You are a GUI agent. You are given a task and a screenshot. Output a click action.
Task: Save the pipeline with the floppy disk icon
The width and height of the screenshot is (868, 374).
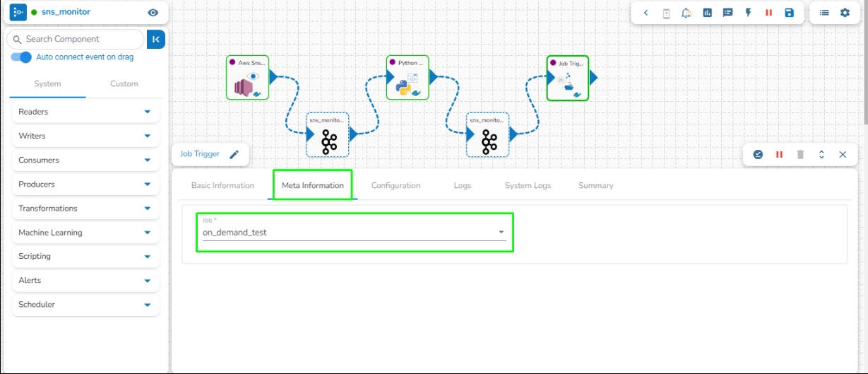(x=789, y=13)
